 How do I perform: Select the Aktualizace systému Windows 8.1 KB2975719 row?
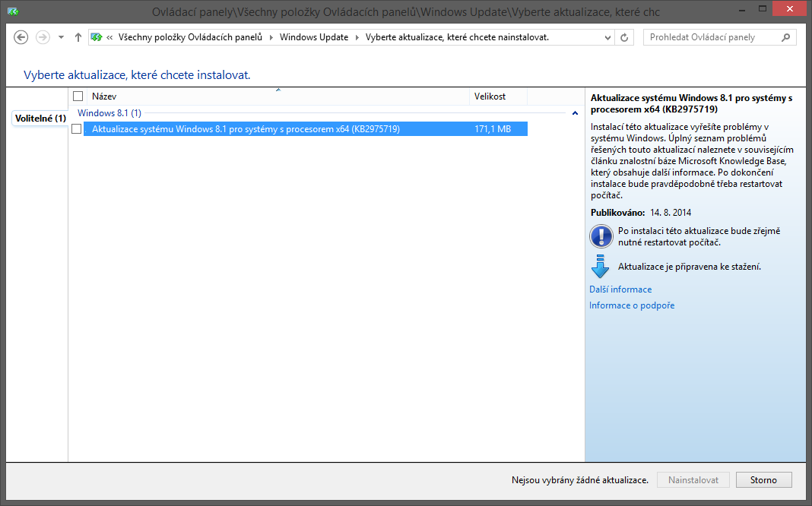pos(306,129)
